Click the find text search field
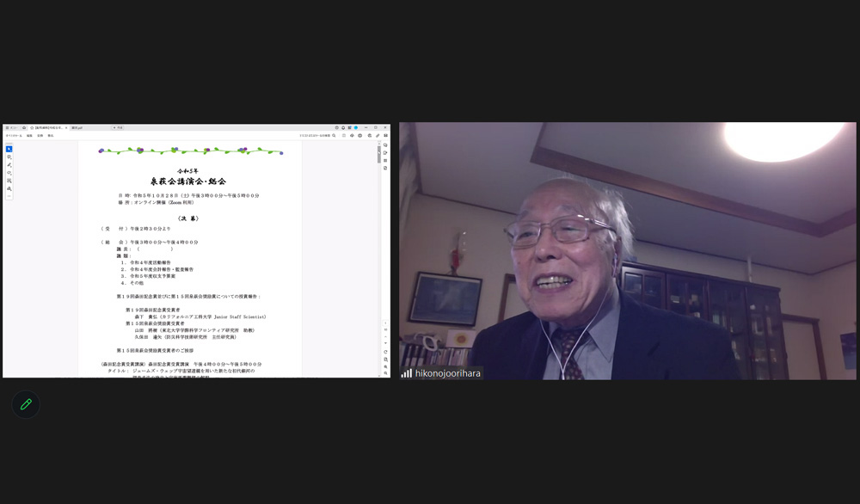The height and width of the screenshot is (504, 860). [x=315, y=135]
